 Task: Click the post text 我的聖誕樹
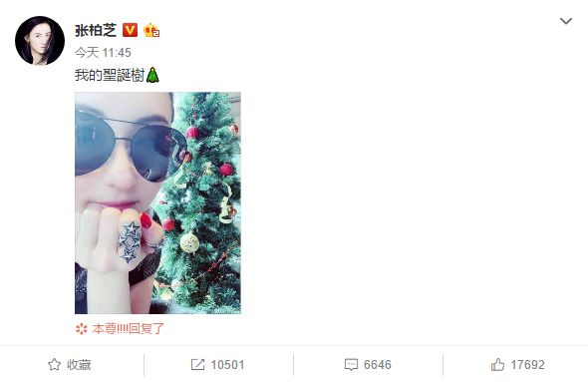coord(110,75)
